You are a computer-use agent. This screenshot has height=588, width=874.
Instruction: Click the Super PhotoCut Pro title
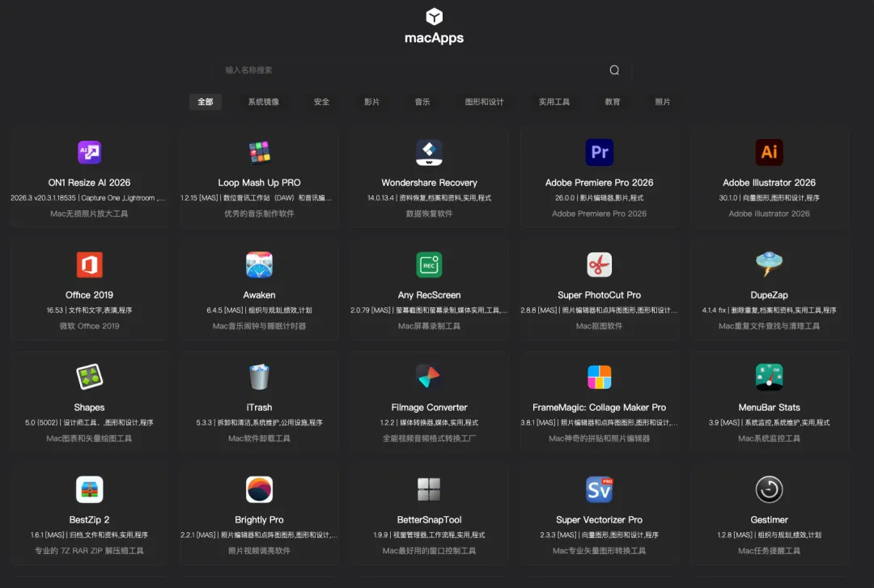[x=599, y=295]
